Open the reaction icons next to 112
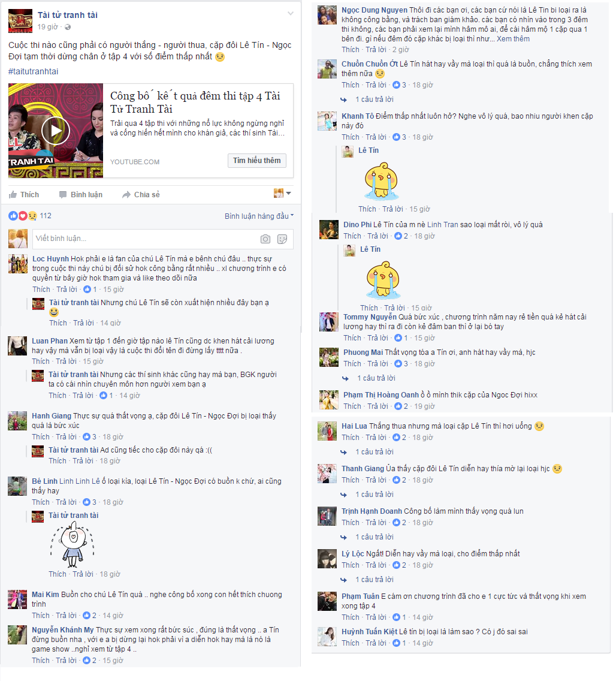 tap(23, 215)
